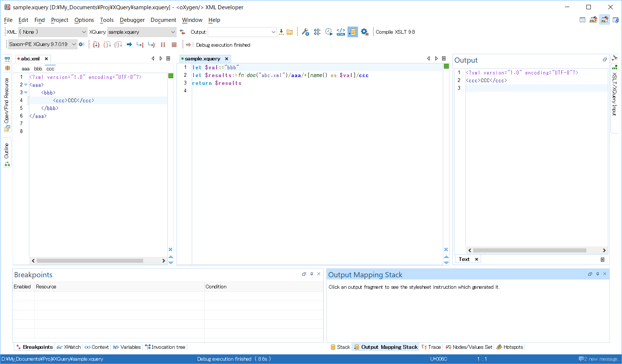Switch to the Editor perspective icon
622x364 pixels.
click(582, 20)
